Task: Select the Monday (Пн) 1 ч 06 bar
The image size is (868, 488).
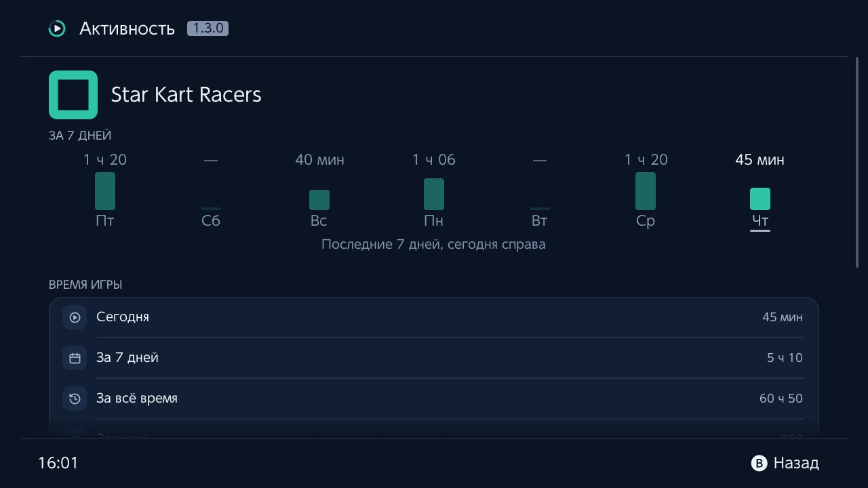Action: [x=434, y=194]
